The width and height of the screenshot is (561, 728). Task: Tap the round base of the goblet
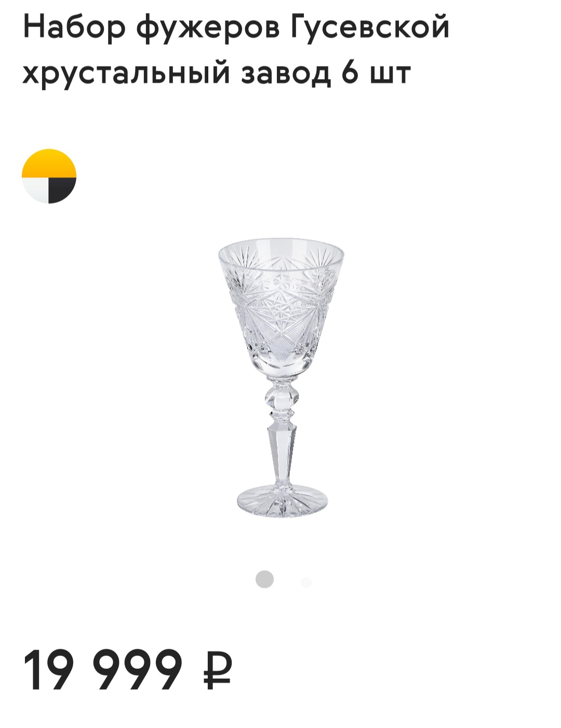point(282,501)
